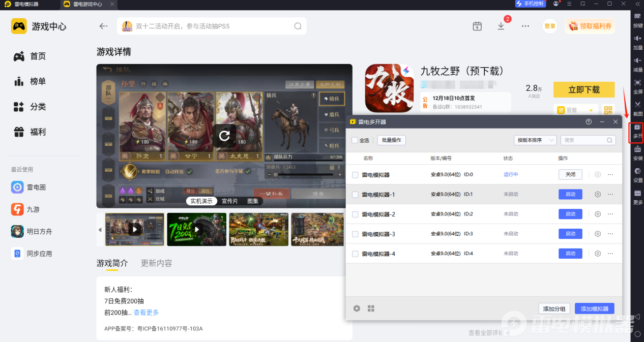Click 批量操作 batch operation button
644x342 pixels.
coord(392,140)
